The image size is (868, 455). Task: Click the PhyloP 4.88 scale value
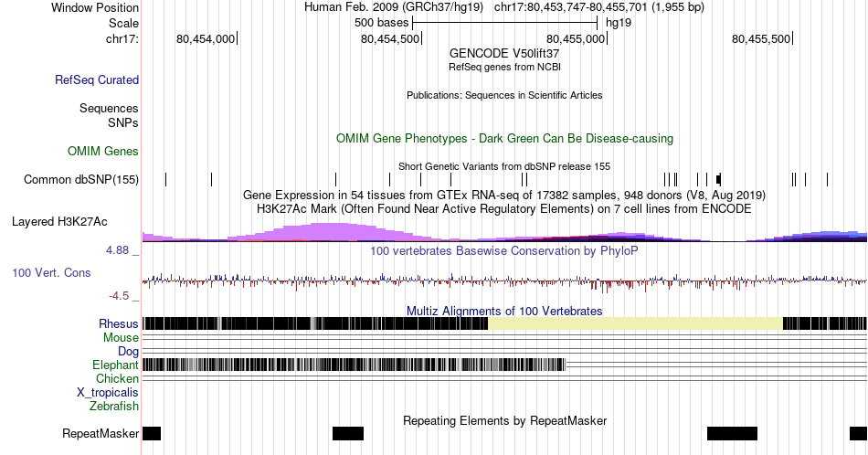tap(117, 250)
